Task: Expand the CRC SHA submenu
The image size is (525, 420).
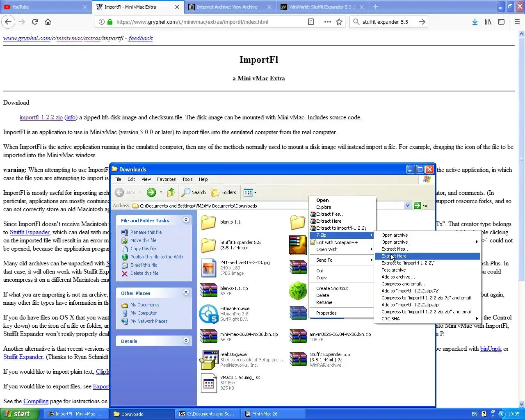Action: (x=427, y=319)
